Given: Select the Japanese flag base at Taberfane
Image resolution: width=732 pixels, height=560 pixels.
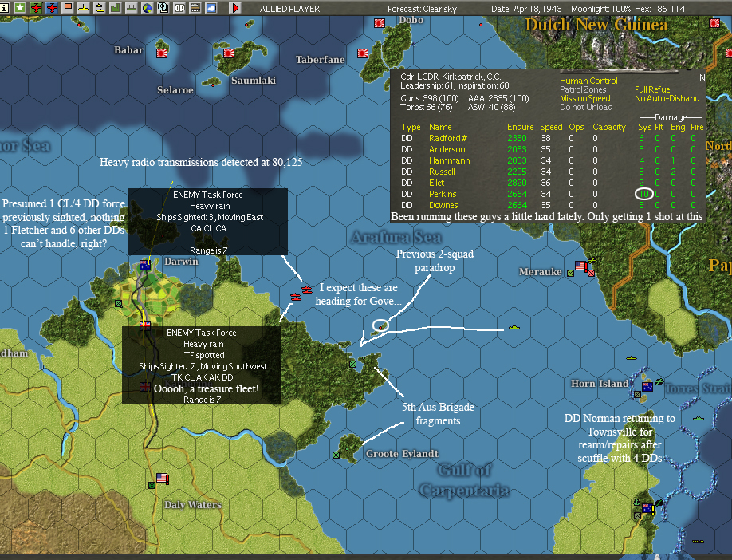Looking at the screenshot, I should pos(363,53).
